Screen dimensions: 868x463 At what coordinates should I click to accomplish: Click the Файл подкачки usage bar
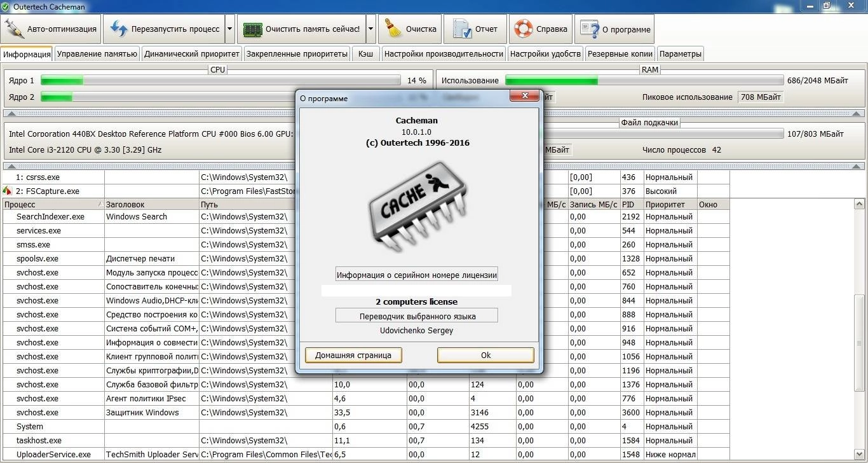[664, 134]
